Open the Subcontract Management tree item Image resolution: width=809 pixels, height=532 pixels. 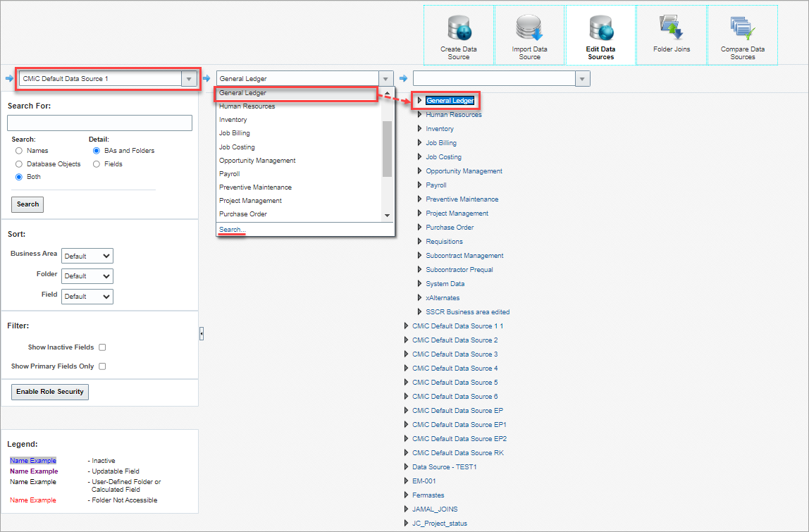(464, 255)
